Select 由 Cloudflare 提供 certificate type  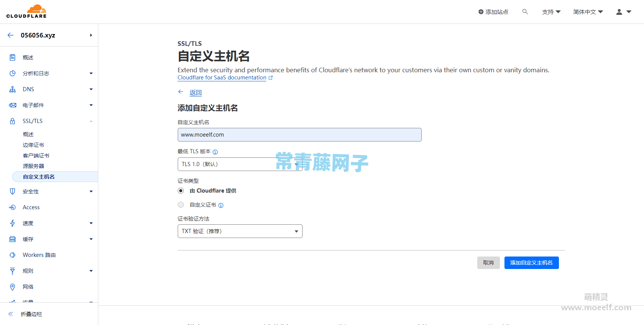(x=181, y=191)
